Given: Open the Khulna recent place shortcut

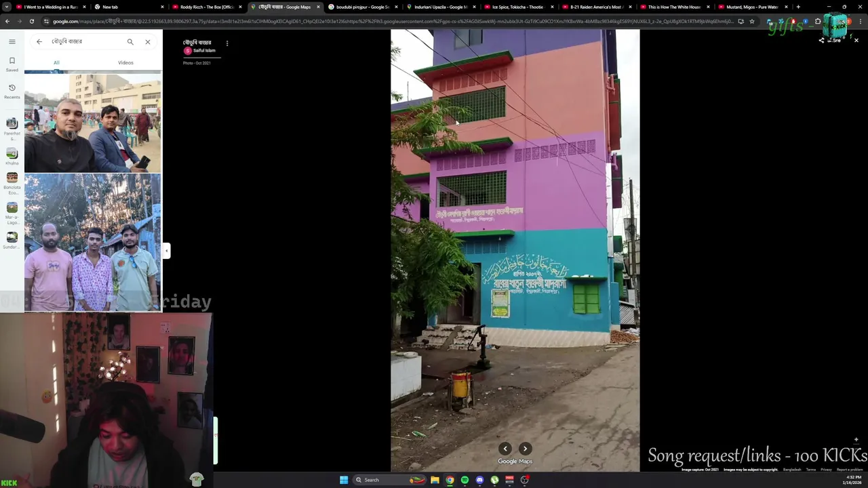Looking at the screenshot, I should [12, 156].
